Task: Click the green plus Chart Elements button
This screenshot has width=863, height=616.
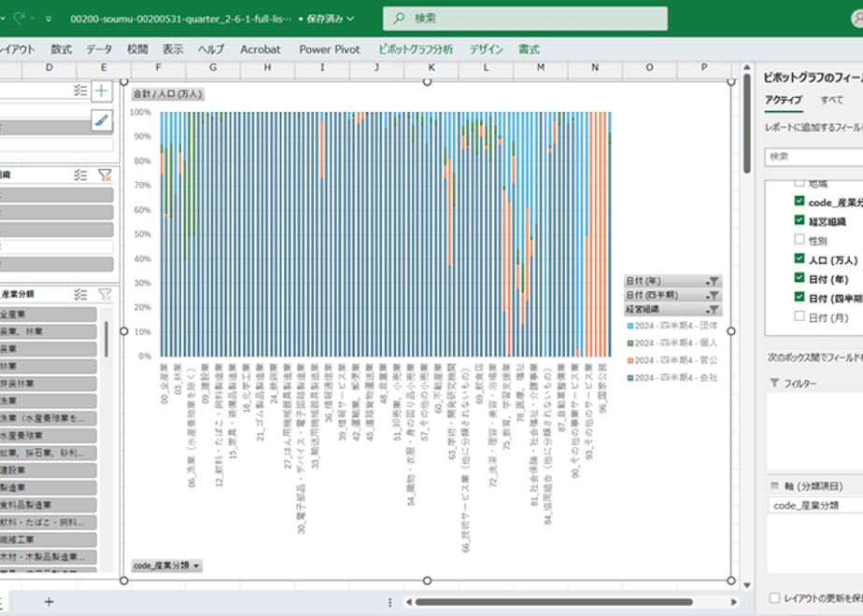Action: point(101,91)
